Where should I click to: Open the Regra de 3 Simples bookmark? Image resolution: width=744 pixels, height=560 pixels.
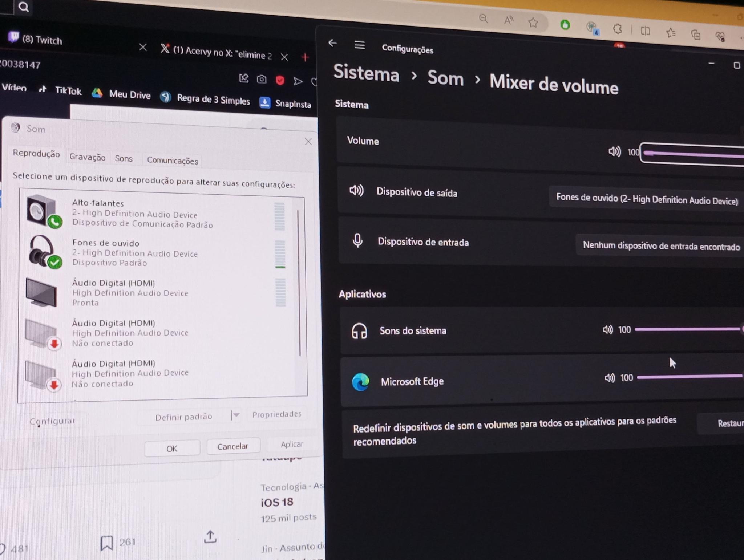pyautogui.click(x=206, y=99)
